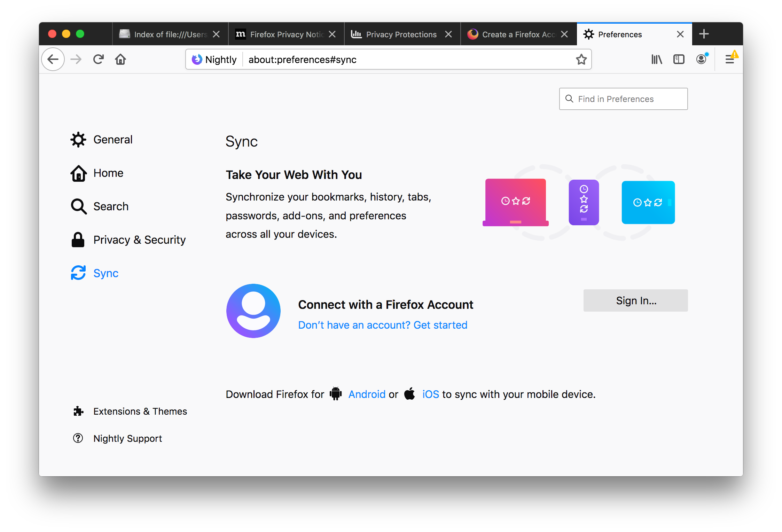Follow the Android download link
The image size is (782, 532).
click(x=367, y=394)
